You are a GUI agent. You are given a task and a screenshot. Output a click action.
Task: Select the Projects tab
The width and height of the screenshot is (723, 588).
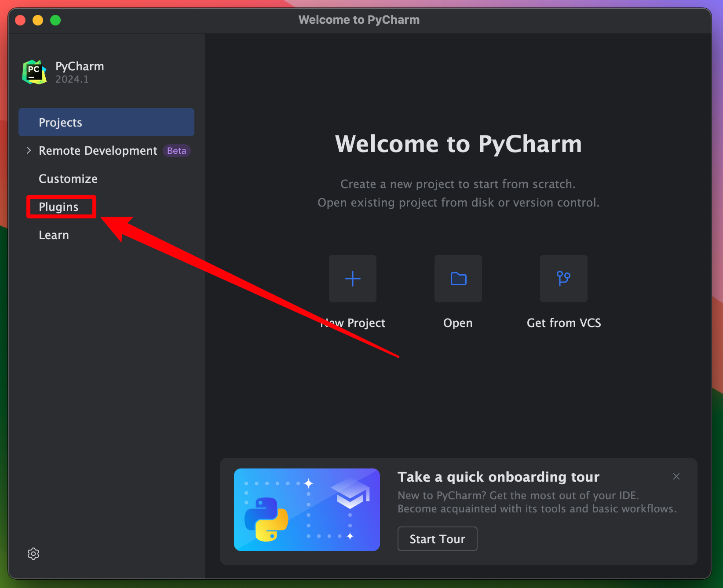106,122
